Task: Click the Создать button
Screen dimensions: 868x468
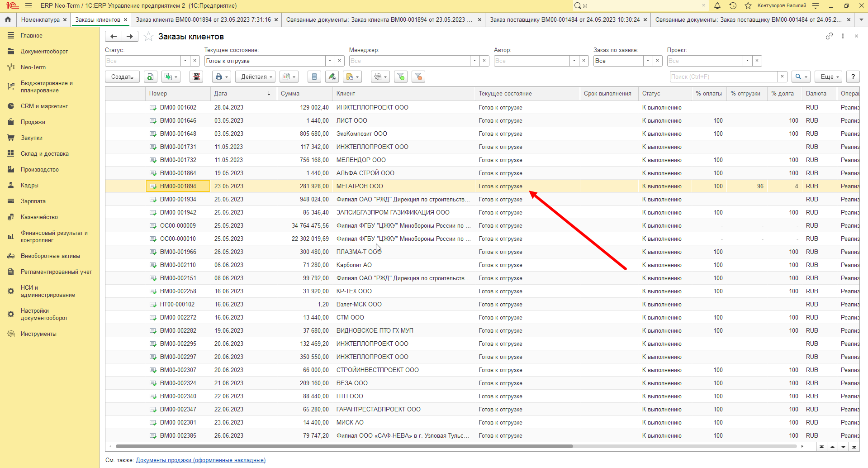Action: (x=122, y=77)
